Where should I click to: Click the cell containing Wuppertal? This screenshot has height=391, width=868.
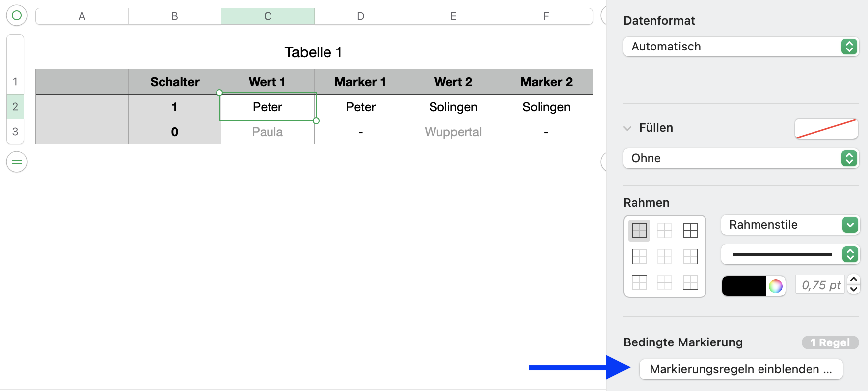(x=453, y=132)
